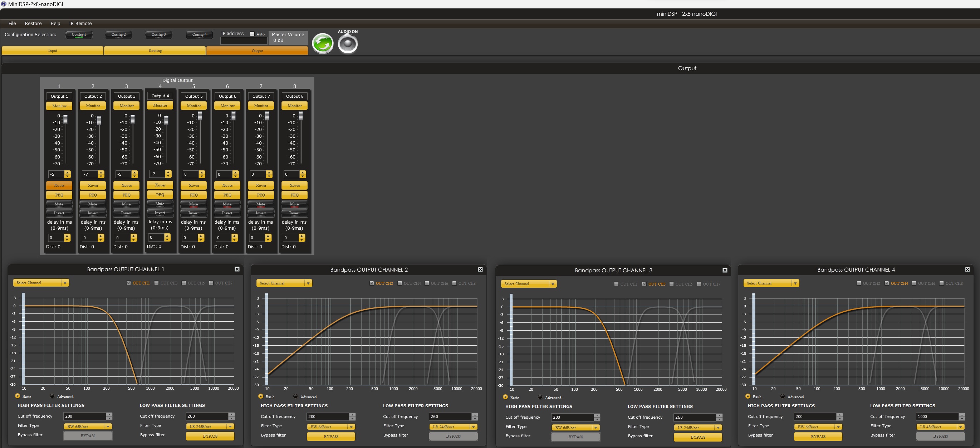Open the Restore menu

(34, 23)
